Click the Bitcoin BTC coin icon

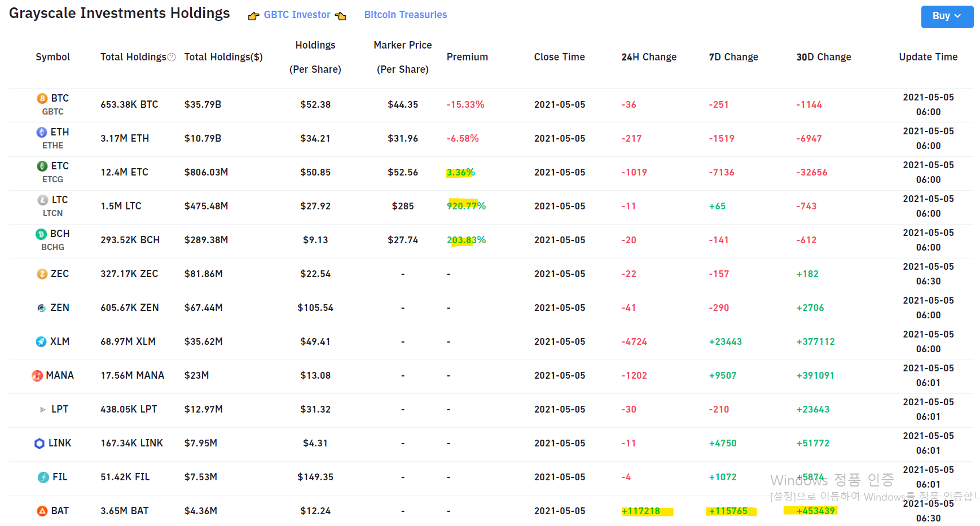point(42,99)
